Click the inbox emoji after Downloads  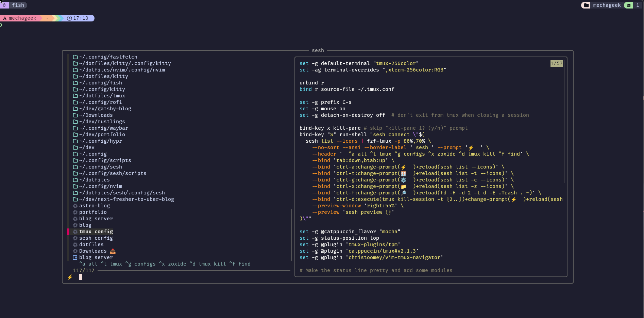(x=113, y=251)
